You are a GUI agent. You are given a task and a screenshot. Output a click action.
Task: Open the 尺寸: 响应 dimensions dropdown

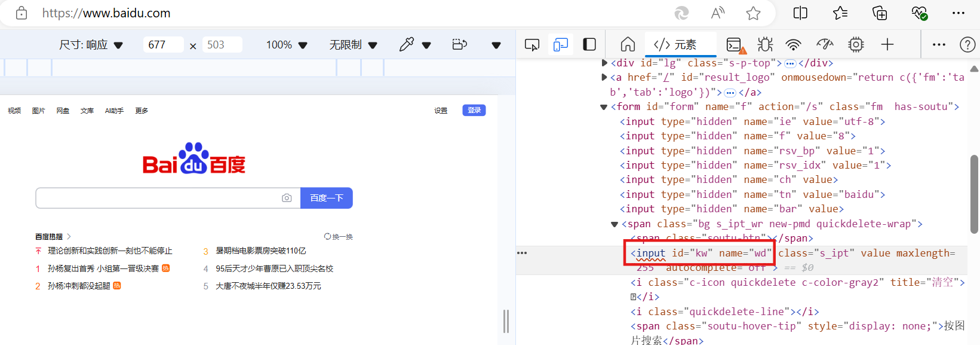tap(91, 45)
